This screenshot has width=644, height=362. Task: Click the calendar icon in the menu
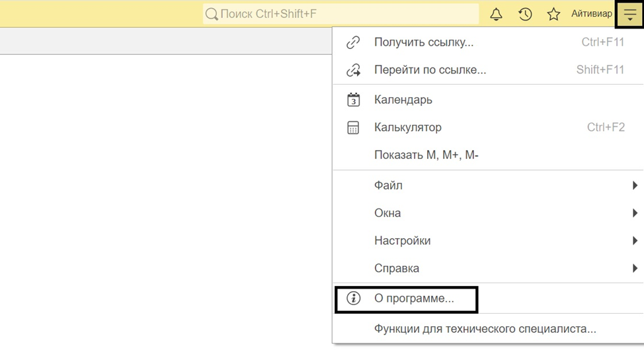[354, 100]
